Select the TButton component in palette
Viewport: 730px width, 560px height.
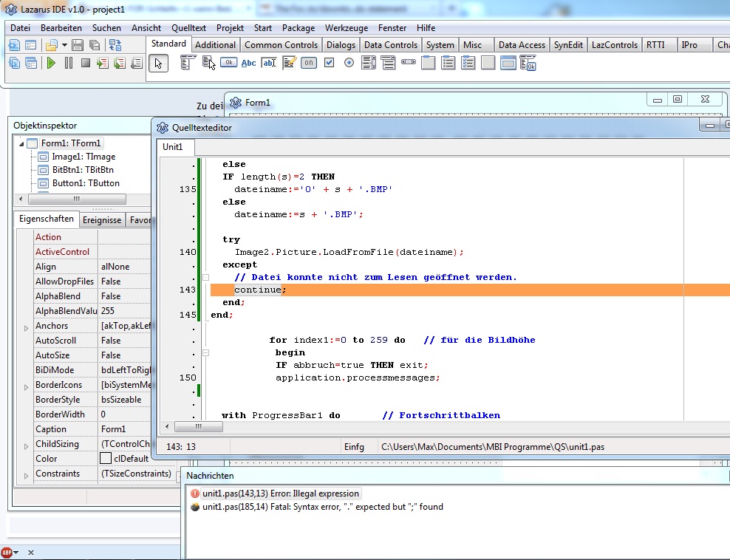[228, 63]
